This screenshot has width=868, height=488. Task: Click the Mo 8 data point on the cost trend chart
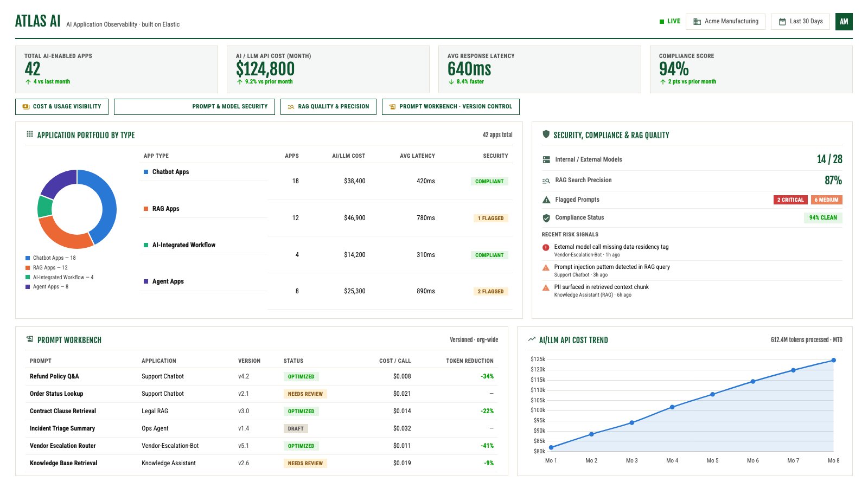(x=834, y=360)
